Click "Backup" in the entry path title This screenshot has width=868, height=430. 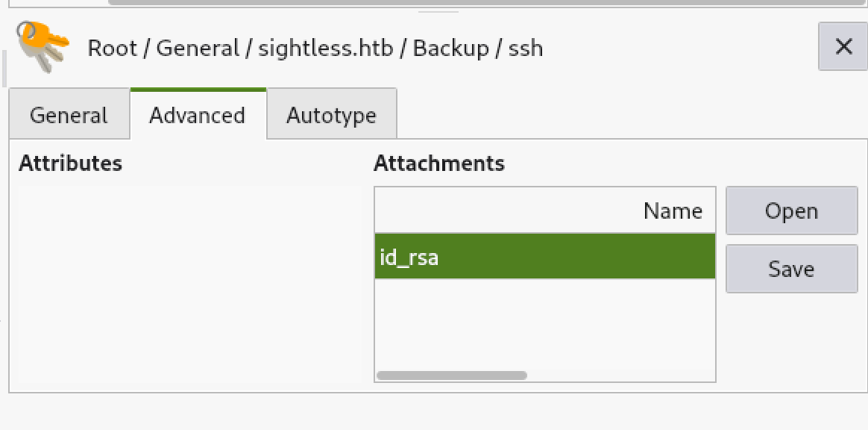(450, 49)
